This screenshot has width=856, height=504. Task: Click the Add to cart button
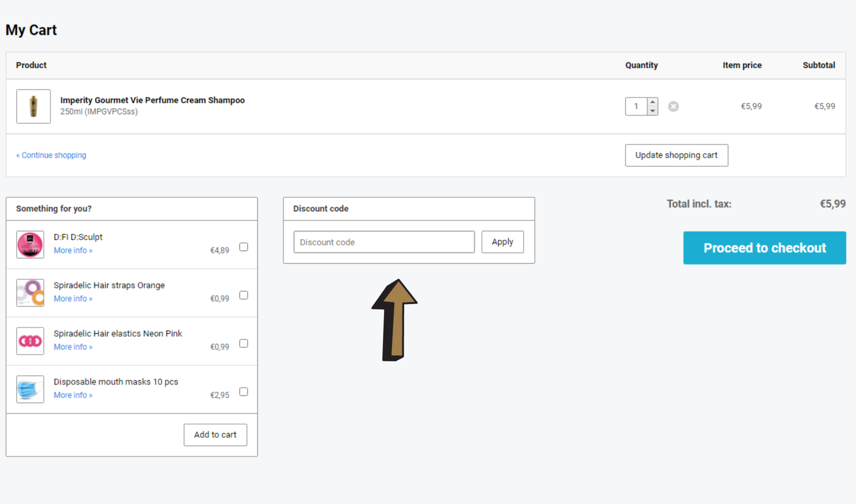[215, 435]
